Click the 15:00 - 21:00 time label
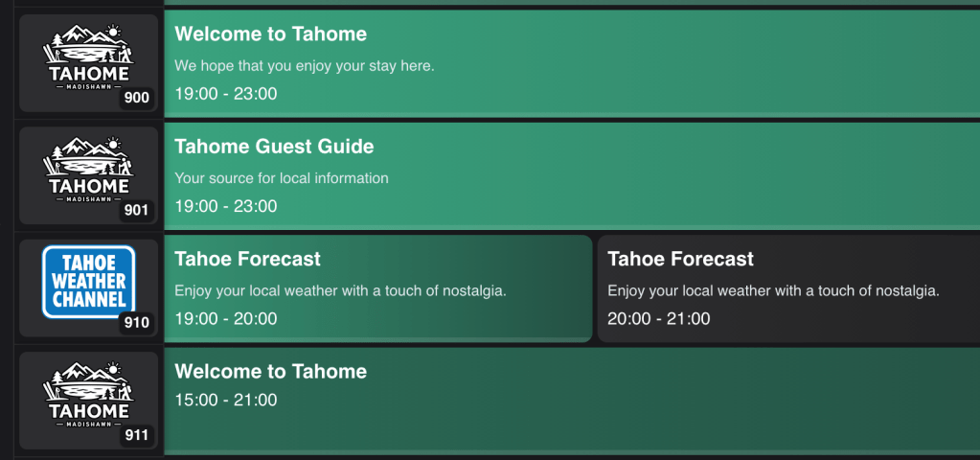The height and width of the screenshot is (460, 980). (x=226, y=401)
